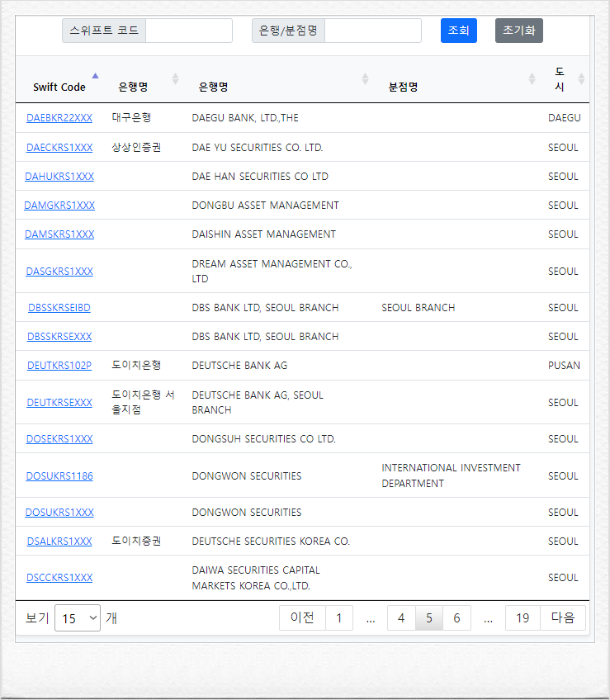Click the 상상인증권 cell

point(136,147)
